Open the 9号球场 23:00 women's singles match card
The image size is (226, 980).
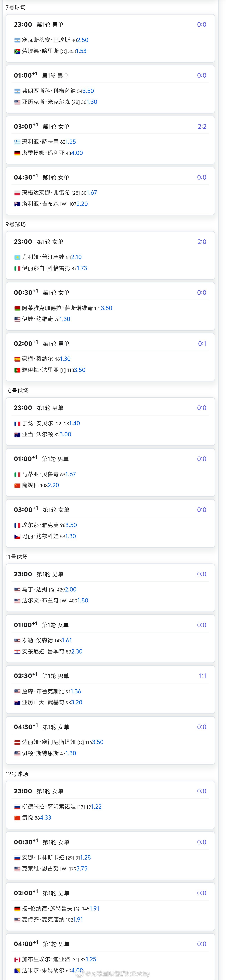(110, 255)
